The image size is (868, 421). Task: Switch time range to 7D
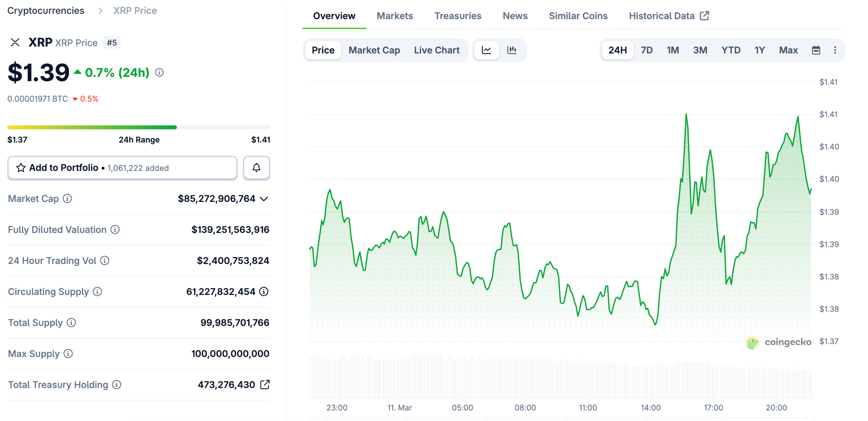(647, 50)
